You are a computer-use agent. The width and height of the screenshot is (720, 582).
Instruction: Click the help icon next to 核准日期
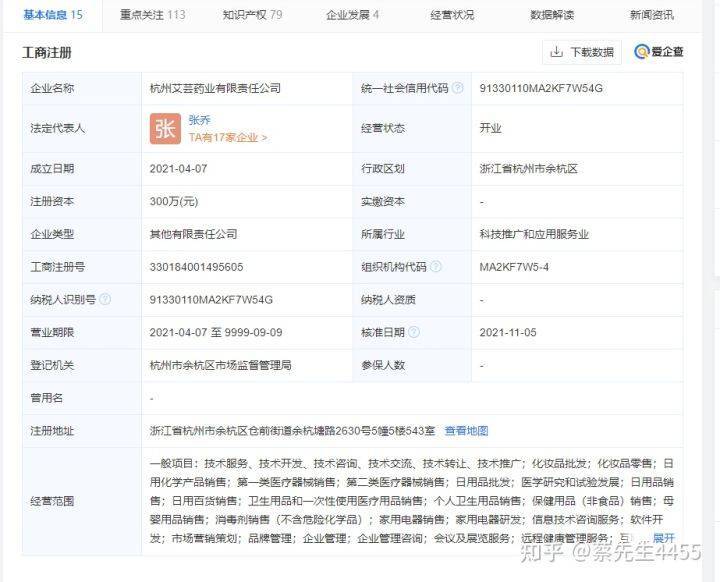click(414, 332)
